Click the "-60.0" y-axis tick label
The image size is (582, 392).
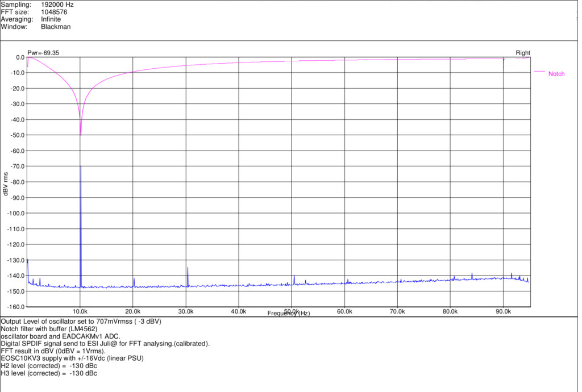(x=18, y=151)
